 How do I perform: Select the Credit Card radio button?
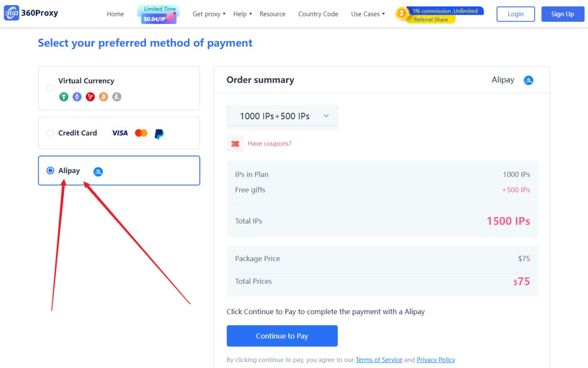(x=51, y=133)
